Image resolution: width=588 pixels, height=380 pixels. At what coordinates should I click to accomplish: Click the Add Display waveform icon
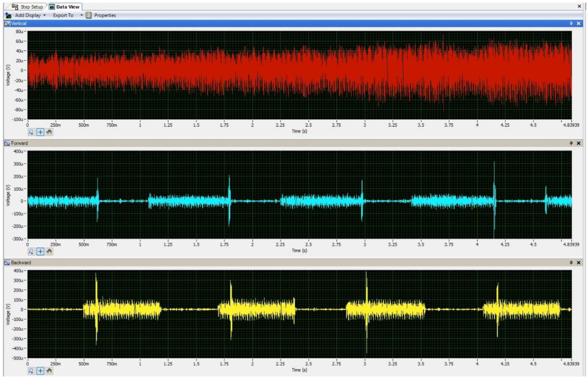(8, 15)
